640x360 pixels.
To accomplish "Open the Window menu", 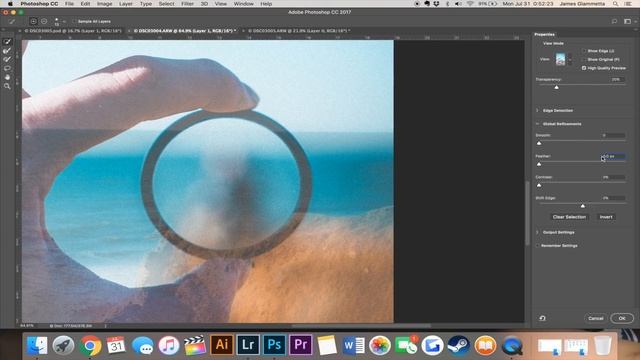I will (244, 4).
